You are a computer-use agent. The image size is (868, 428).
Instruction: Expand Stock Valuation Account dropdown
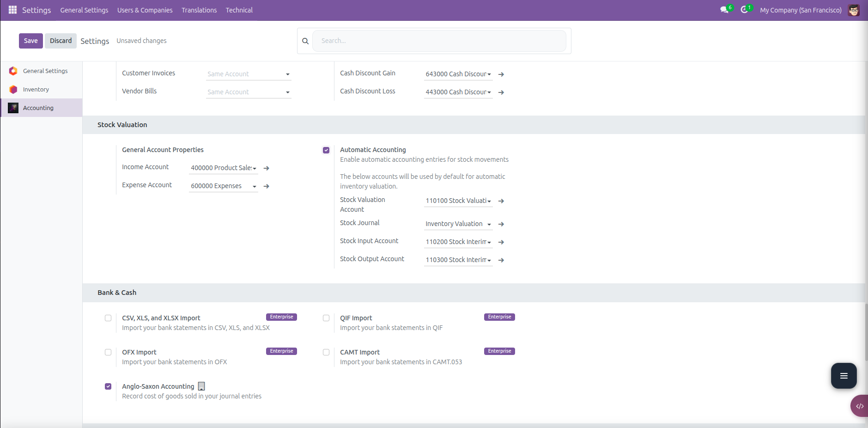[x=458, y=201]
